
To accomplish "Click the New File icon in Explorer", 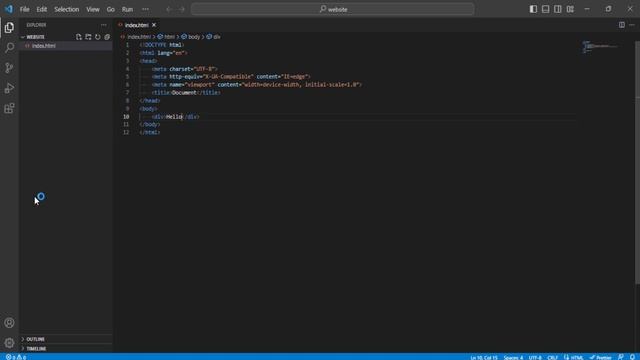I will [79, 37].
